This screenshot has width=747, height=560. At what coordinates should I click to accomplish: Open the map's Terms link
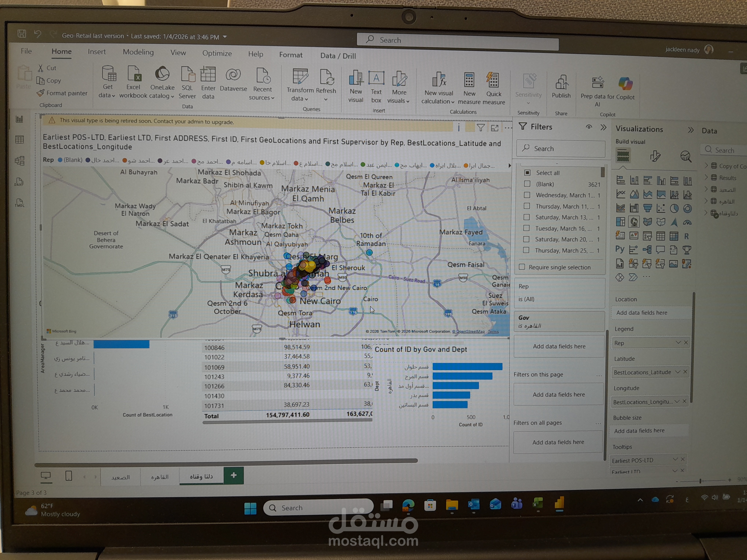(x=493, y=331)
